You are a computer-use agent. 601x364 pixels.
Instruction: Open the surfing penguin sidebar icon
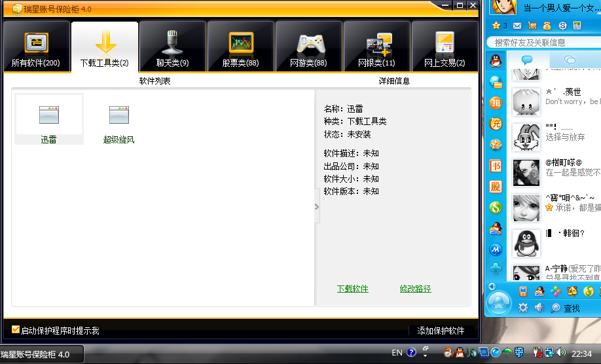pos(496,228)
